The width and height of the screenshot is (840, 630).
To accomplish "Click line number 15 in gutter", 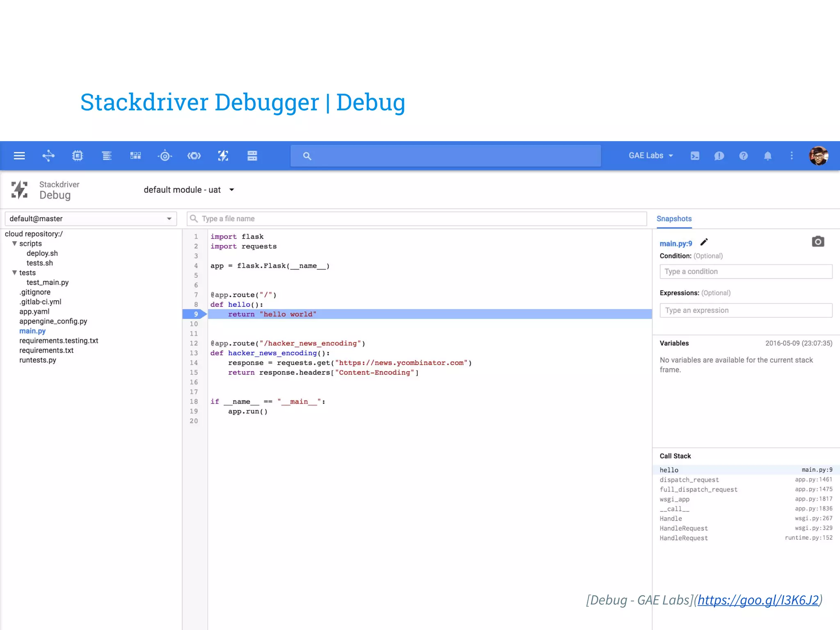I will click(x=194, y=372).
